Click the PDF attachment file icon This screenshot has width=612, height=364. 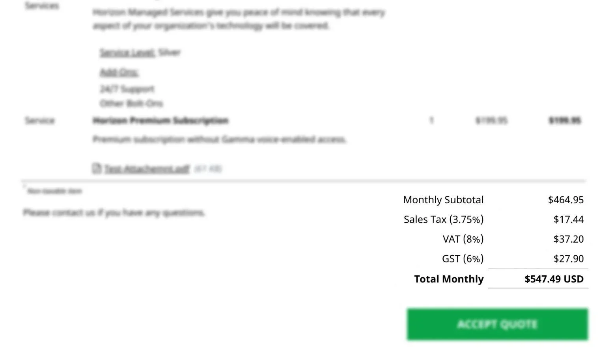tap(97, 169)
